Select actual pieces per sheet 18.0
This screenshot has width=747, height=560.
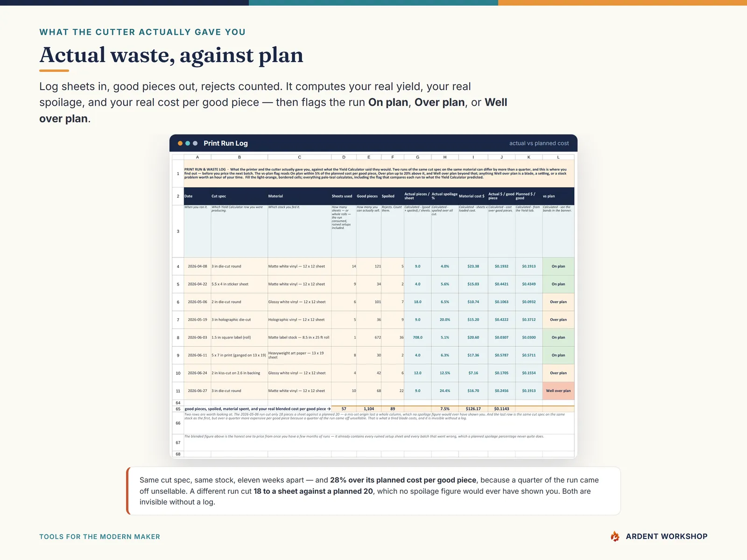(x=417, y=302)
